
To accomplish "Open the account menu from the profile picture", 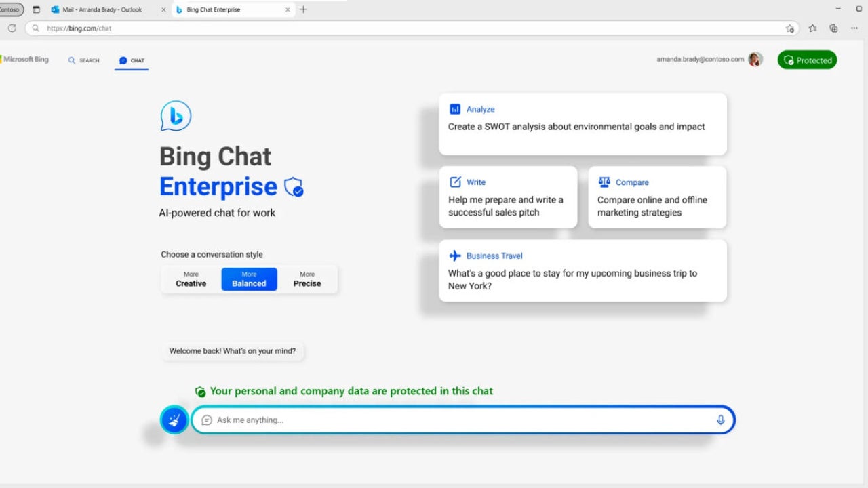I will tap(755, 59).
